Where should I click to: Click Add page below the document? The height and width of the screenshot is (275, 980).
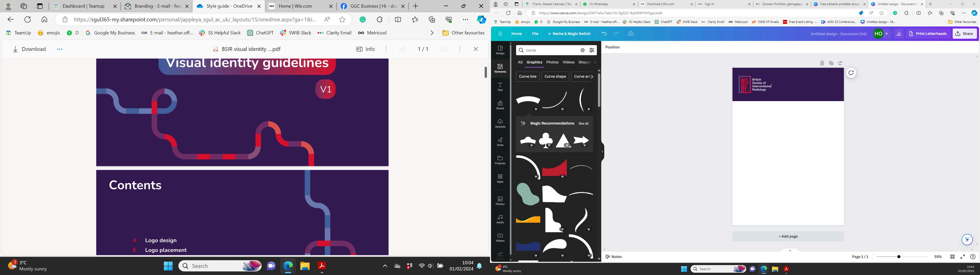(x=788, y=236)
